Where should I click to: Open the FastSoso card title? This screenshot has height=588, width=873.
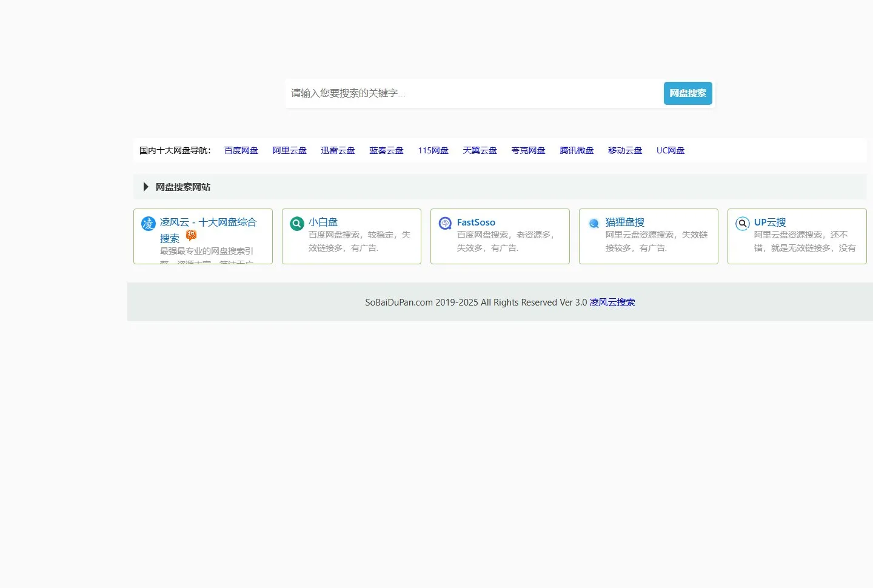(476, 222)
